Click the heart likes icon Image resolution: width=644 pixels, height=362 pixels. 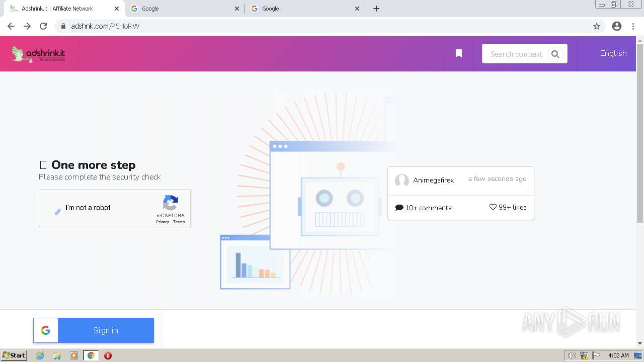(493, 207)
